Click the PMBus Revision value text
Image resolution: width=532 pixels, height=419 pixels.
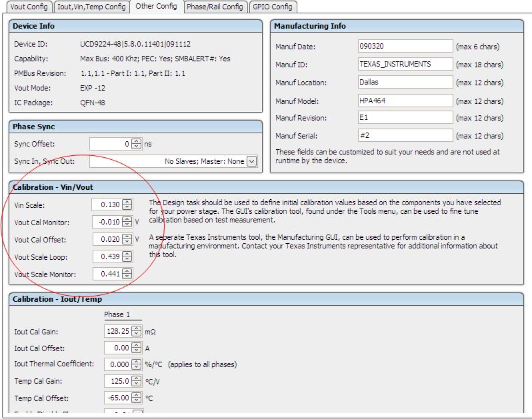click(x=133, y=73)
